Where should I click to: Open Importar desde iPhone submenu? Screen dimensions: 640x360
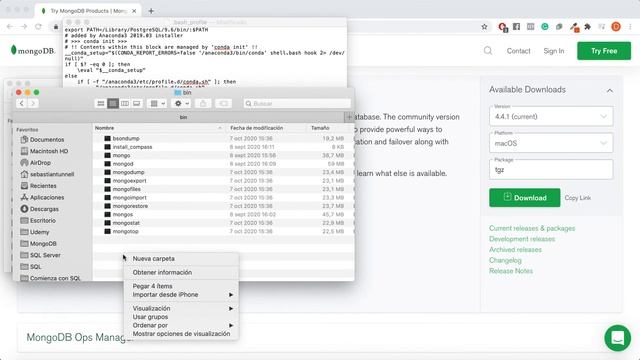[181, 295]
